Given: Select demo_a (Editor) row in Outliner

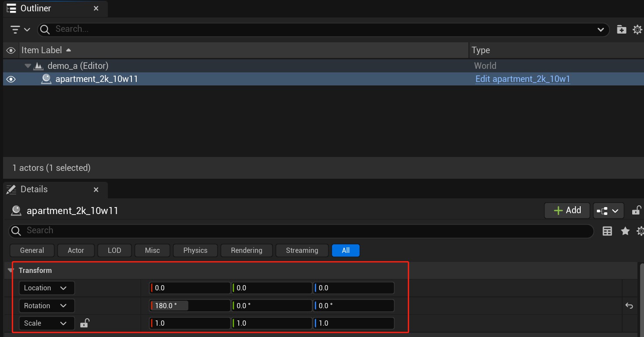Looking at the screenshot, I should click(323, 66).
